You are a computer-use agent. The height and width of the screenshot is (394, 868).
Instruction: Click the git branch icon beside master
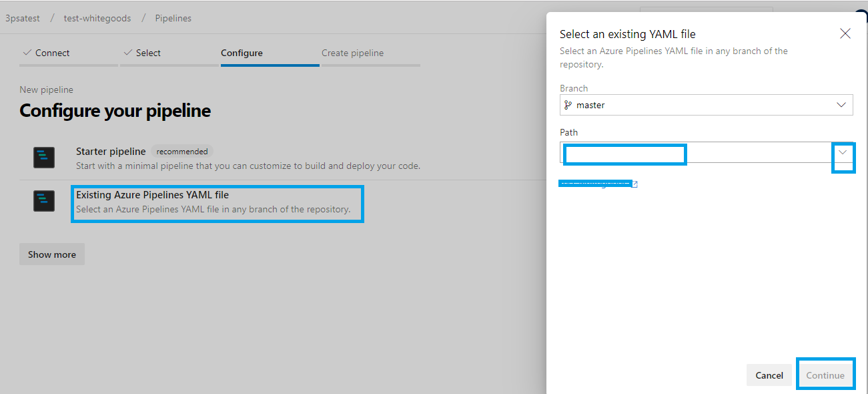tap(568, 105)
